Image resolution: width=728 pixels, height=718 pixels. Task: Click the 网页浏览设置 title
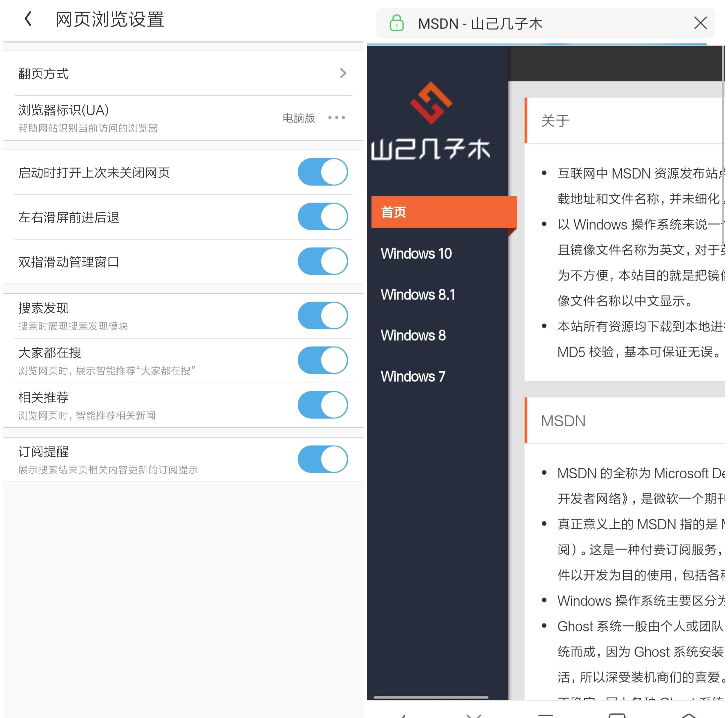(x=110, y=19)
